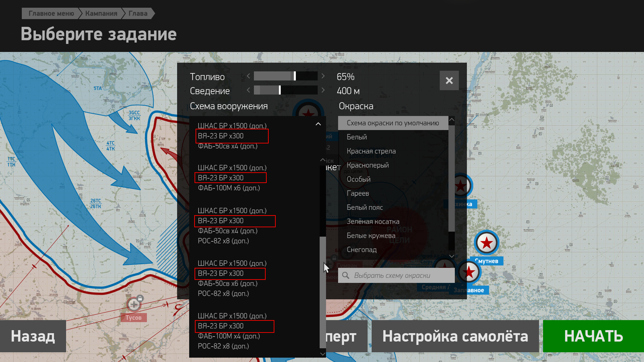Image resolution: width=644 pixels, height=362 pixels.
Task: Collapse the weapon scheme dropdown list
Action: coord(318,124)
